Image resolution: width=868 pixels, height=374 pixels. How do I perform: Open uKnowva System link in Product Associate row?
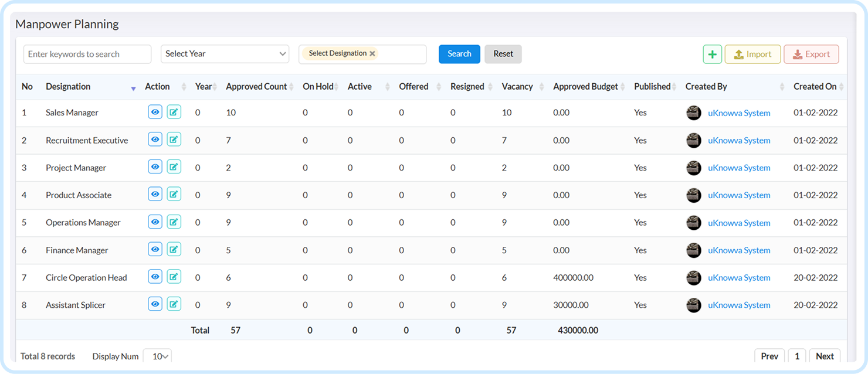739,195
